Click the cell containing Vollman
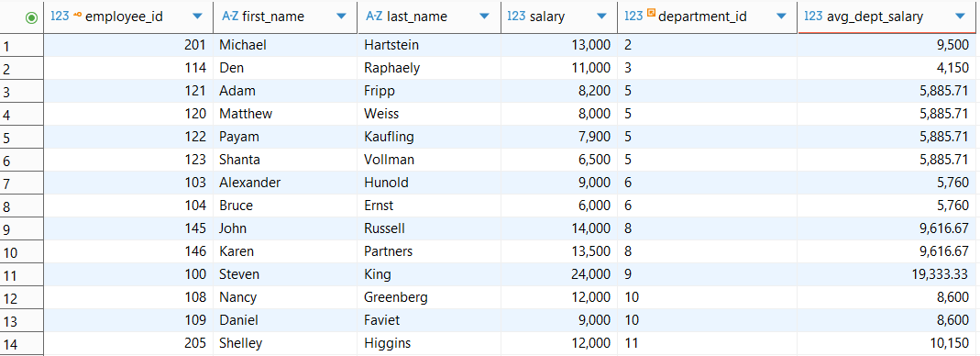Viewport: 980px width, 356px height. point(429,160)
